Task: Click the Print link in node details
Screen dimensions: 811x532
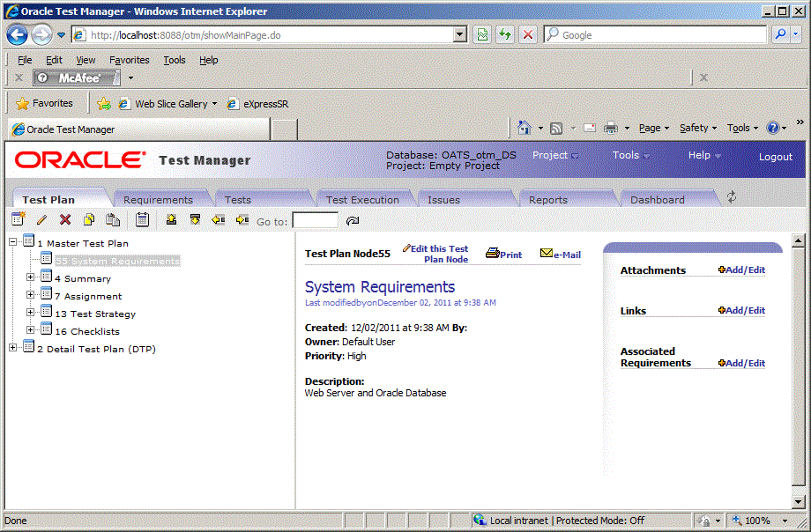Action: pyautogui.click(x=503, y=254)
